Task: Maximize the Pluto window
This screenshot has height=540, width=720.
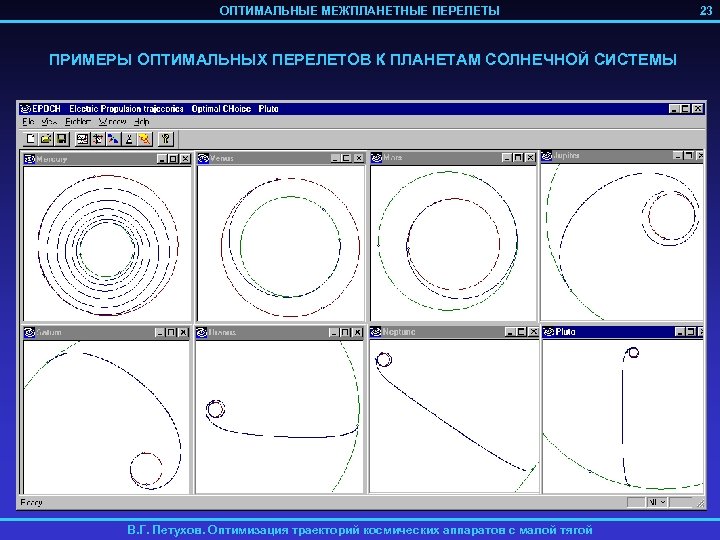Action: tap(691, 332)
